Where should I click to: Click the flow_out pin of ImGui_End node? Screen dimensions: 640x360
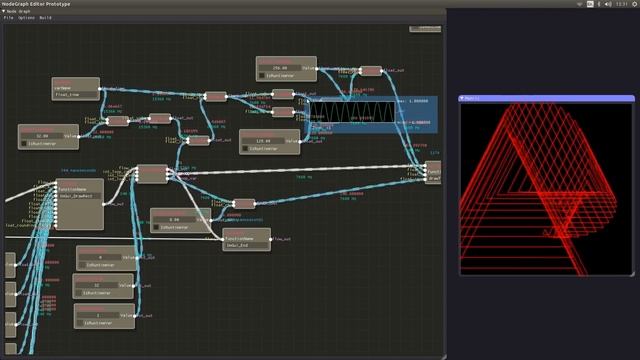click(x=271, y=239)
